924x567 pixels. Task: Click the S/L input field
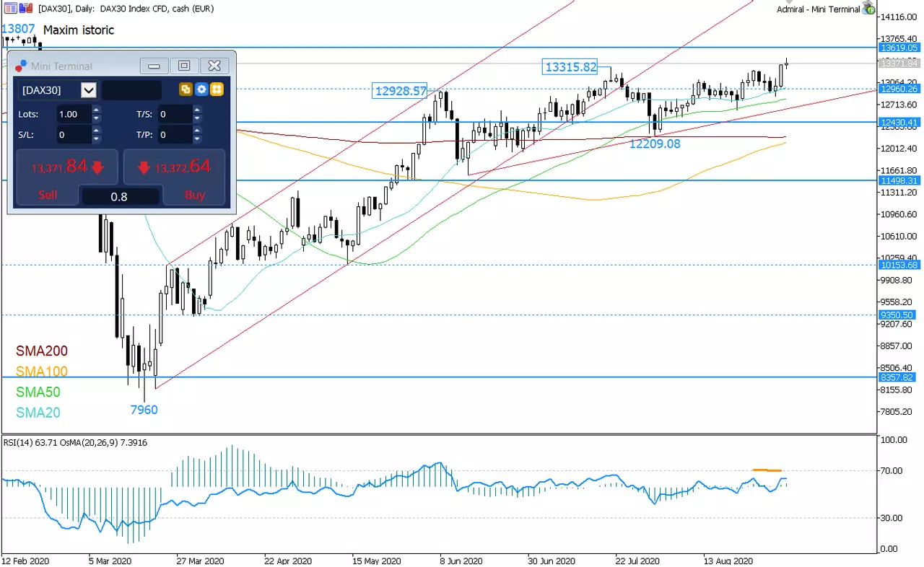tap(73, 135)
